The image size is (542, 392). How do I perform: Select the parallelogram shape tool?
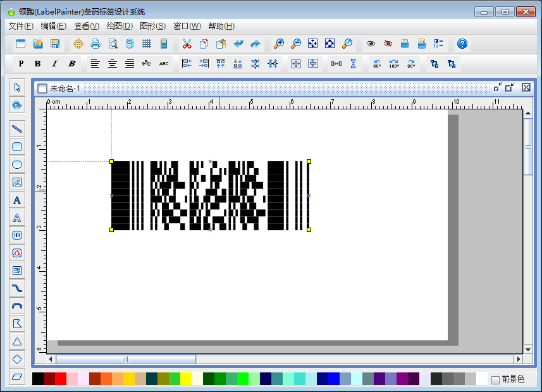pos(17,377)
